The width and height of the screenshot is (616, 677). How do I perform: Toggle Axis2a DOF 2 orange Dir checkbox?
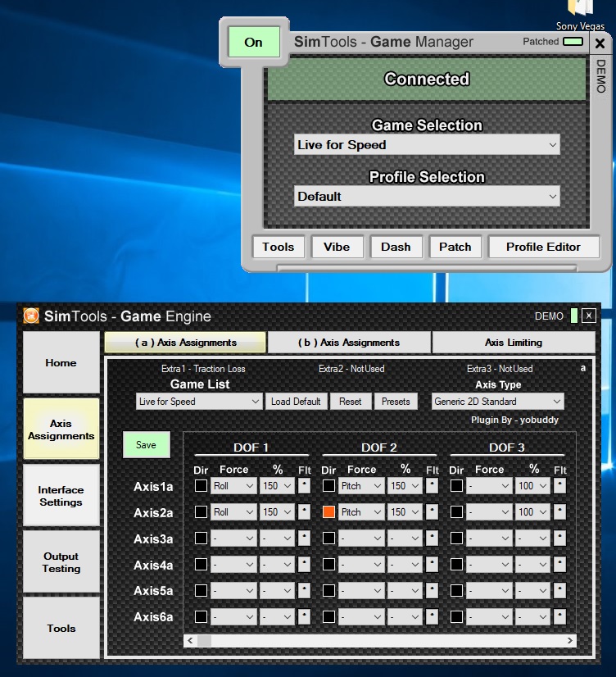(x=328, y=512)
